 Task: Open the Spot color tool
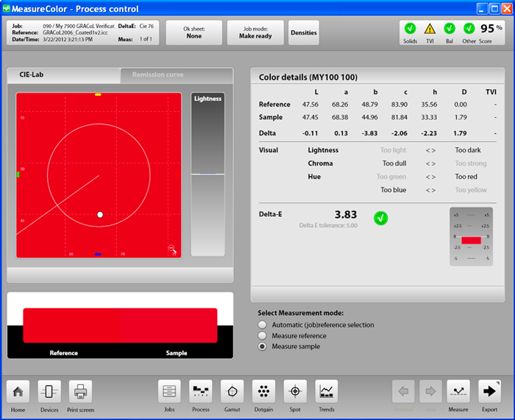pyautogui.click(x=296, y=391)
